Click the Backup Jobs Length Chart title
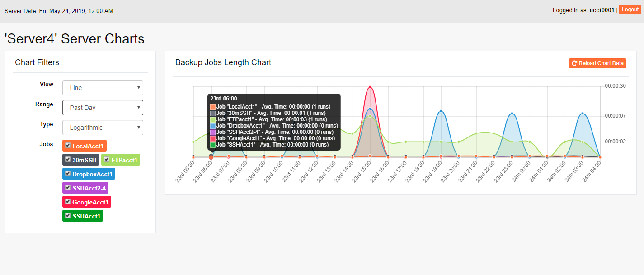The width and height of the screenshot is (644, 275). point(223,62)
